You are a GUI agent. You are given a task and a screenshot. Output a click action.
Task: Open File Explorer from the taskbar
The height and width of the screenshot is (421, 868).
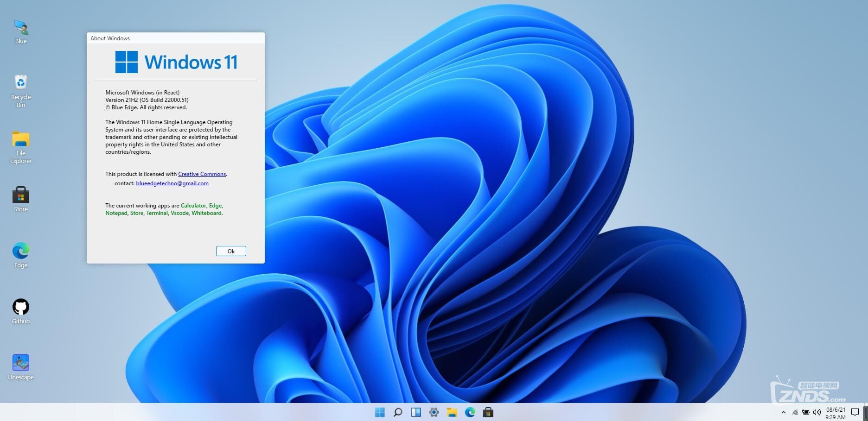452,412
